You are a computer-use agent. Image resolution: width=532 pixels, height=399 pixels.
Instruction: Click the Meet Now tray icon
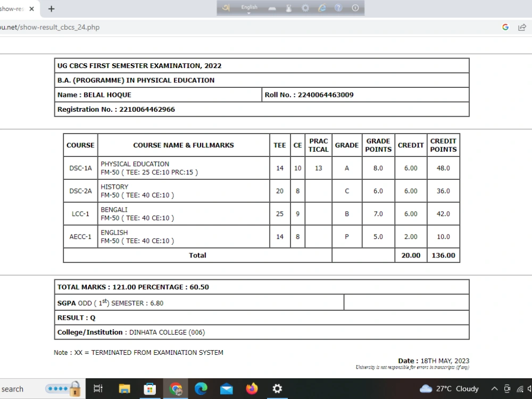click(x=507, y=388)
